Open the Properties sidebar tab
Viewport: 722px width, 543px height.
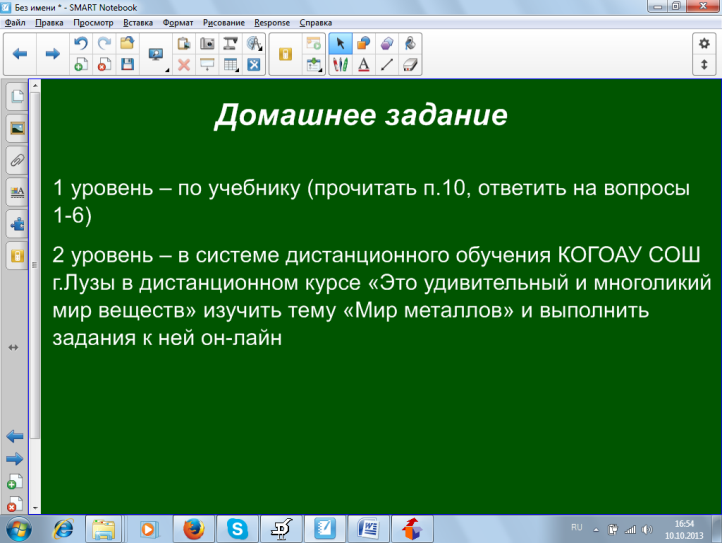point(17,192)
